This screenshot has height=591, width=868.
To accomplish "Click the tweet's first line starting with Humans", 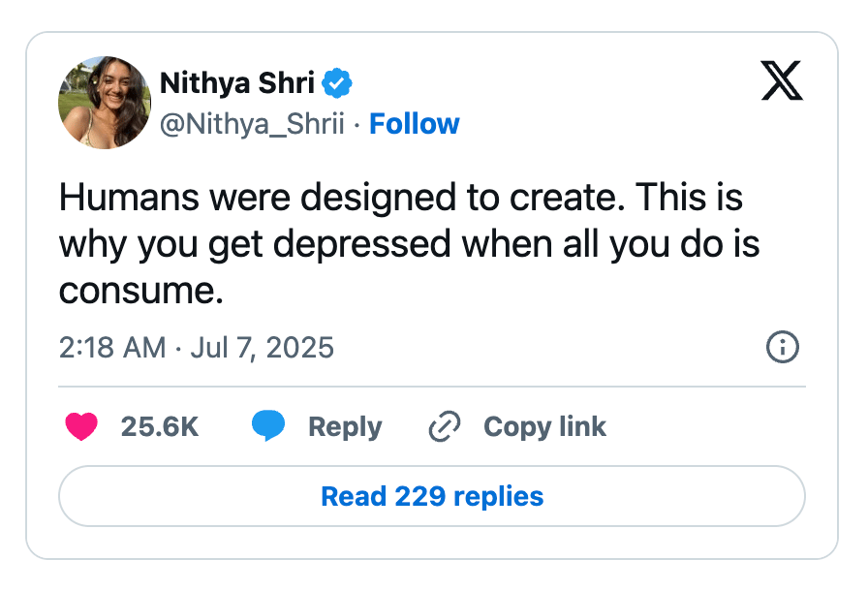I will pos(400,199).
